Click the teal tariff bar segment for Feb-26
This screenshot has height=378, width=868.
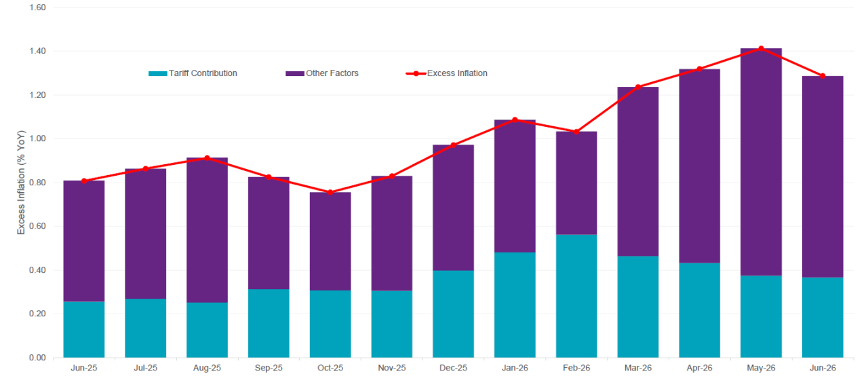576,296
